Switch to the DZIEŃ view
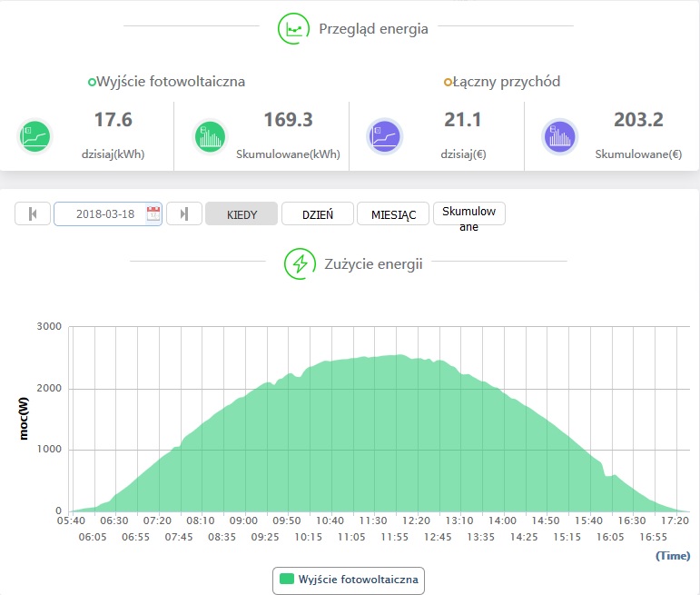The height and width of the screenshot is (595, 700). tap(318, 214)
